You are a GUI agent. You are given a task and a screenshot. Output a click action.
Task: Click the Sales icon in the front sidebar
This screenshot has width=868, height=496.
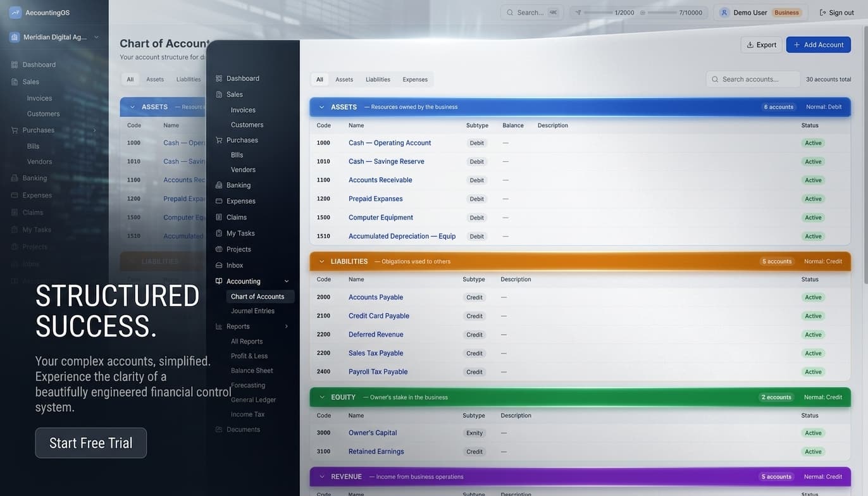219,94
